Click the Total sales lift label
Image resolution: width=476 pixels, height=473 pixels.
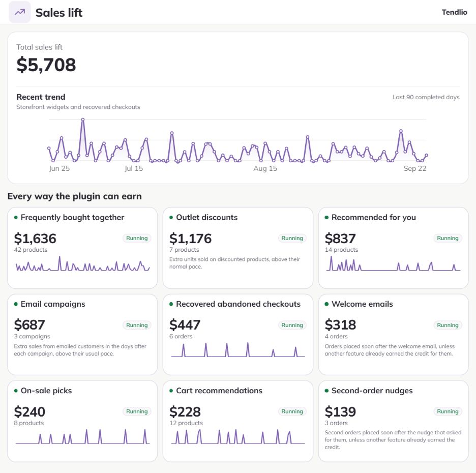click(x=40, y=47)
